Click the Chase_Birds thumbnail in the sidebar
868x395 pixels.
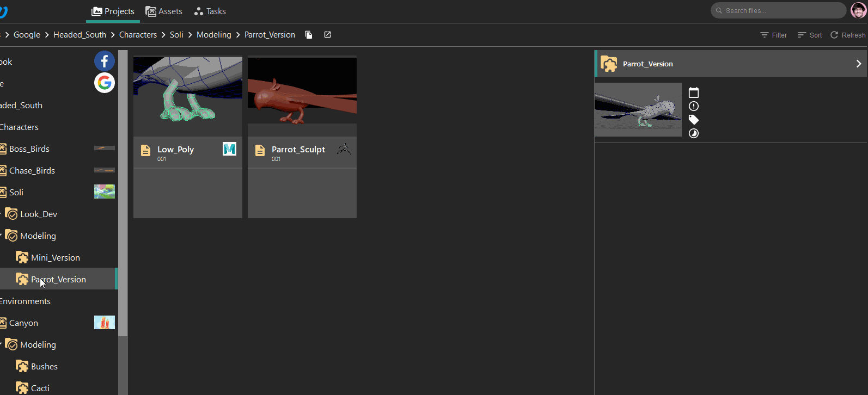point(105,170)
